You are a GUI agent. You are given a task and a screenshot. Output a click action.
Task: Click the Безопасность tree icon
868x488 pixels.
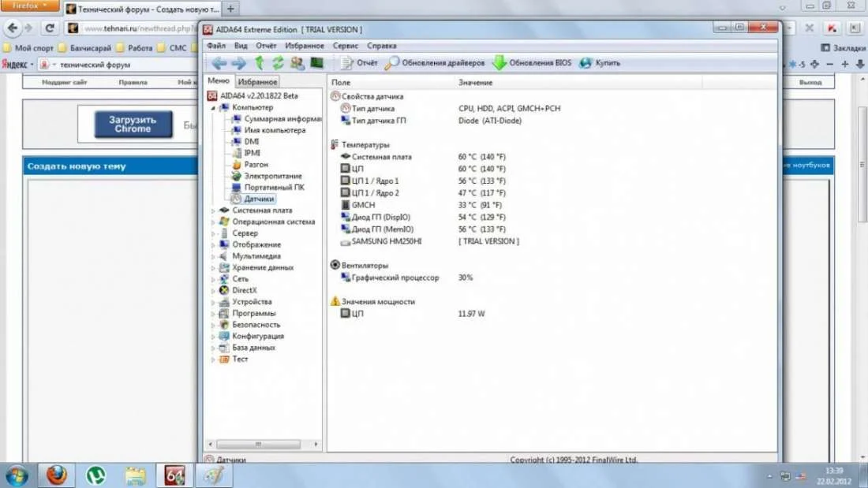point(224,325)
